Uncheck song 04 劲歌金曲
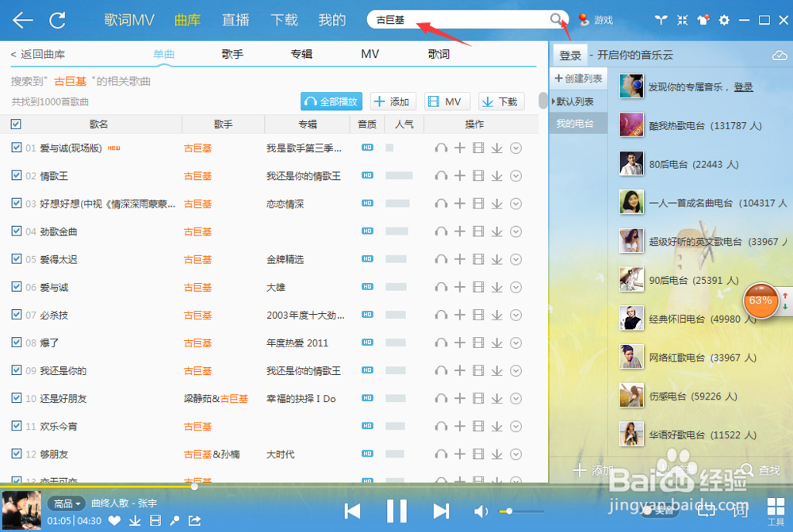The height and width of the screenshot is (532, 793). pos(16,231)
